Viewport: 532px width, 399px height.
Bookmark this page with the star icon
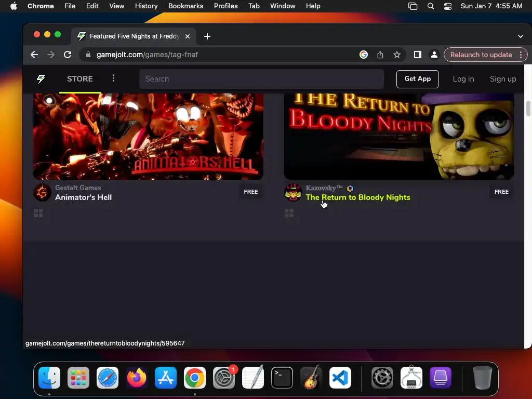click(396, 55)
